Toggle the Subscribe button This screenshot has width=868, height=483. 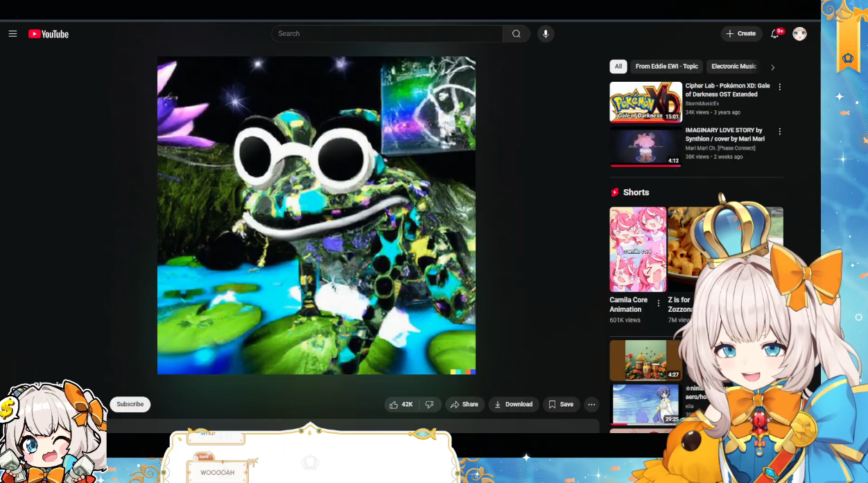tap(130, 405)
